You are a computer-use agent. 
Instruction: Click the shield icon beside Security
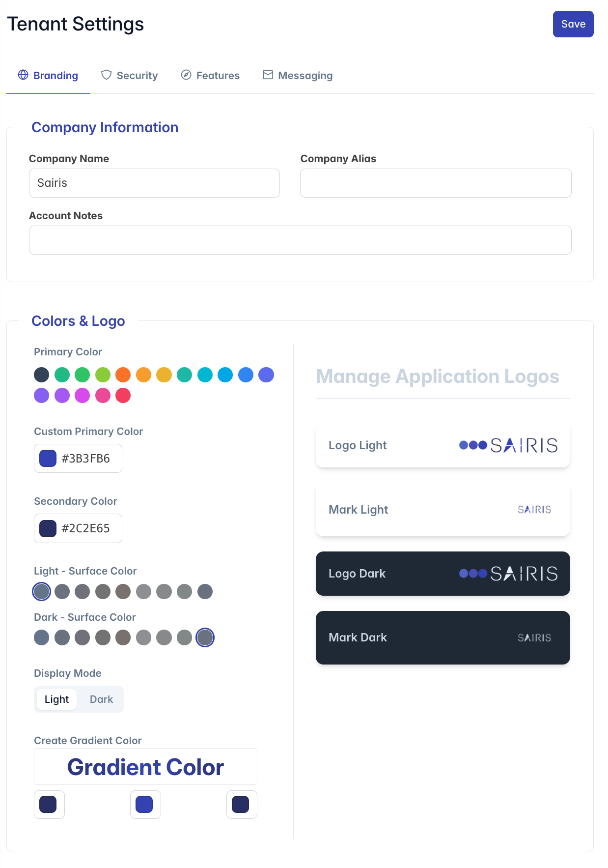106,75
